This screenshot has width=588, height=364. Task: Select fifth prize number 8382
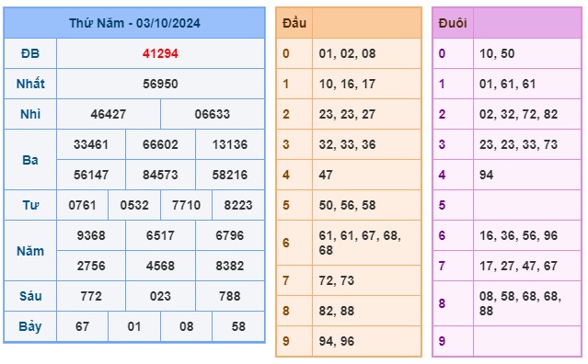point(230,266)
